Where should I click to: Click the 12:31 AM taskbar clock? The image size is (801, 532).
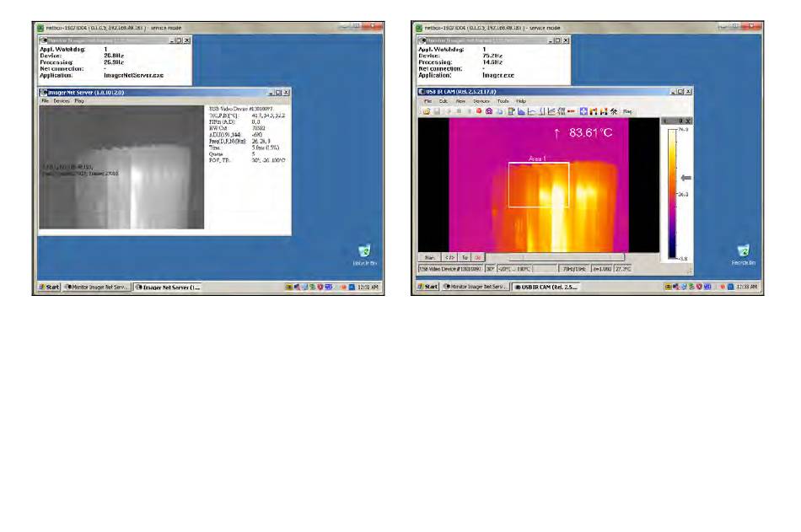[368, 287]
